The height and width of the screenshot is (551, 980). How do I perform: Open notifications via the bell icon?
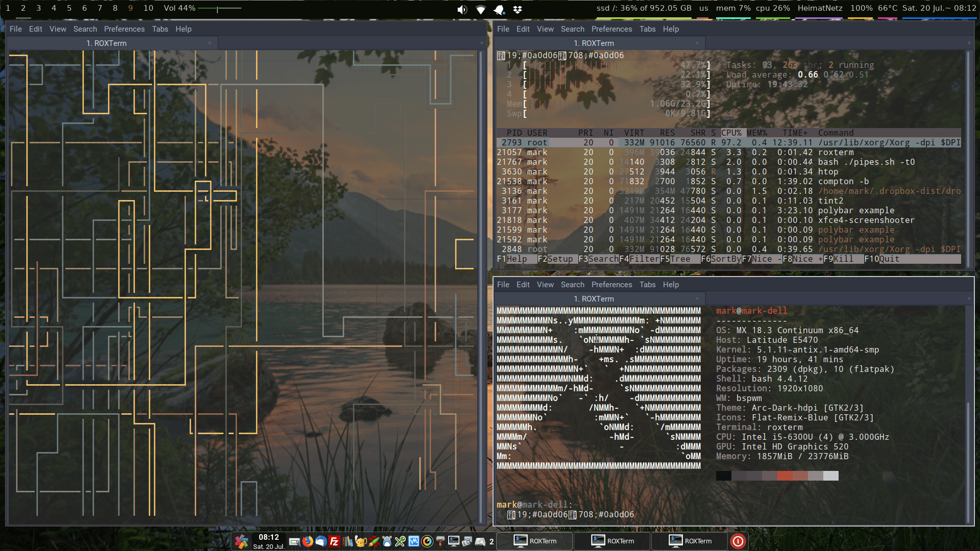pos(499,9)
